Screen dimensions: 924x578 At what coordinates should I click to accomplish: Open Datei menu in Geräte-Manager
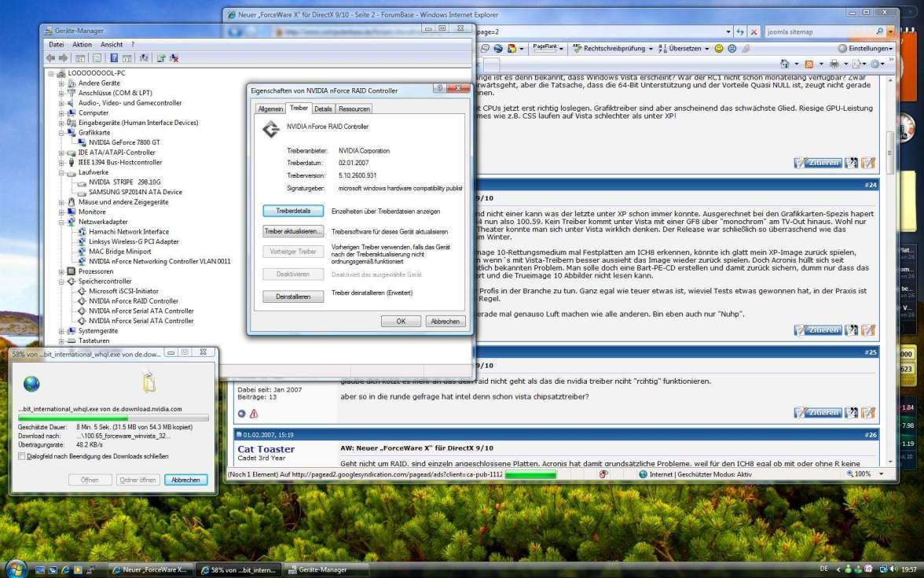click(x=57, y=44)
